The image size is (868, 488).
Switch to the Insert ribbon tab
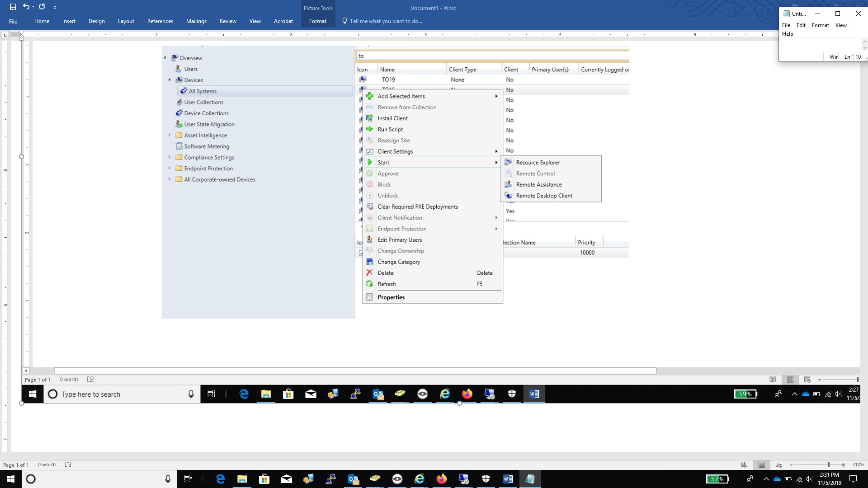coord(69,21)
